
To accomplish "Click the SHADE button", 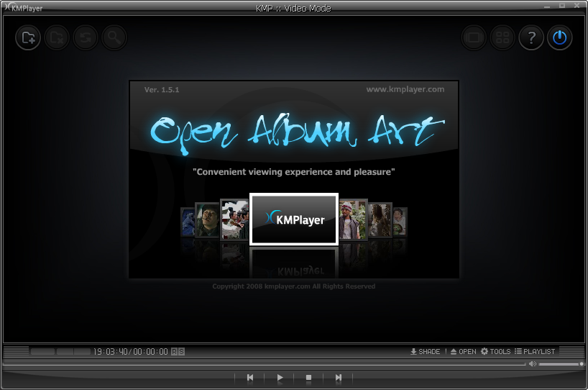I will coord(426,351).
